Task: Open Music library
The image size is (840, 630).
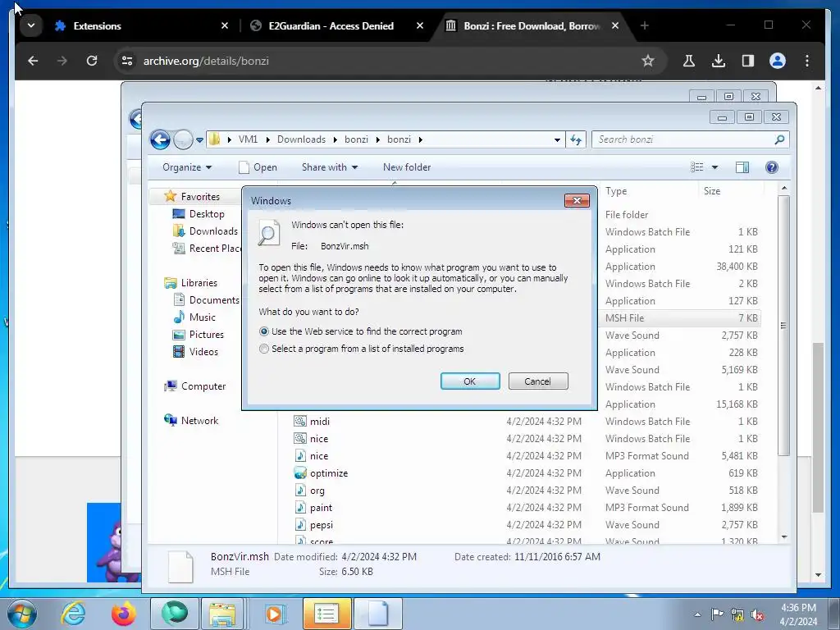Action: click(x=202, y=317)
